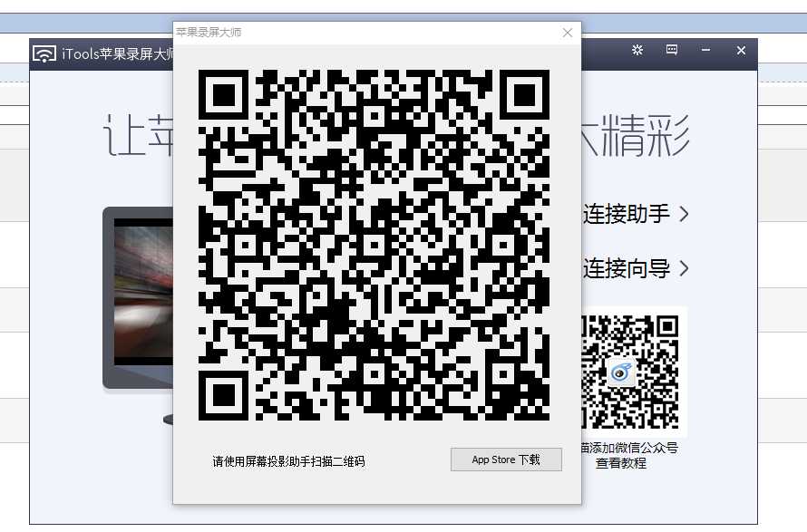
Task: Click the App Store 下载 button
Action: 506,459
